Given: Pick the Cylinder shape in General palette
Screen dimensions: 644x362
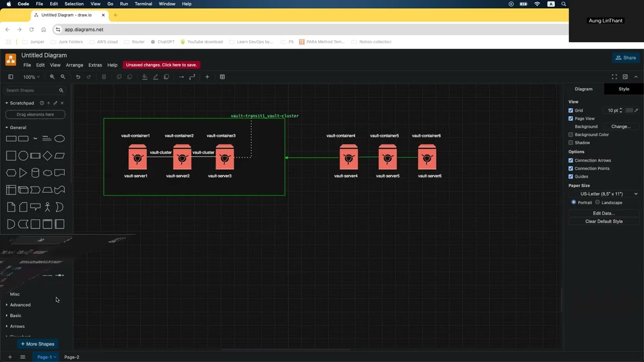Looking at the screenshot, I should (x=35, y=173).
